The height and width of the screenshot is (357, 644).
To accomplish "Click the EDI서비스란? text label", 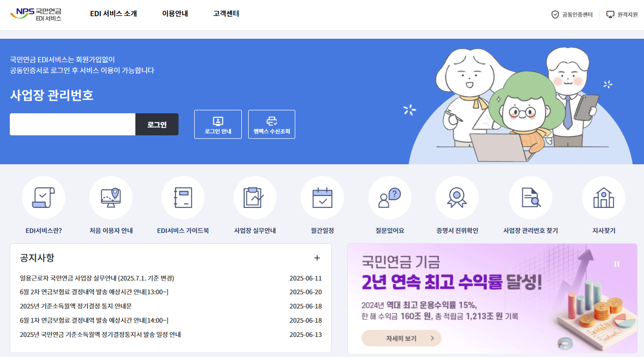I will 44,230.
